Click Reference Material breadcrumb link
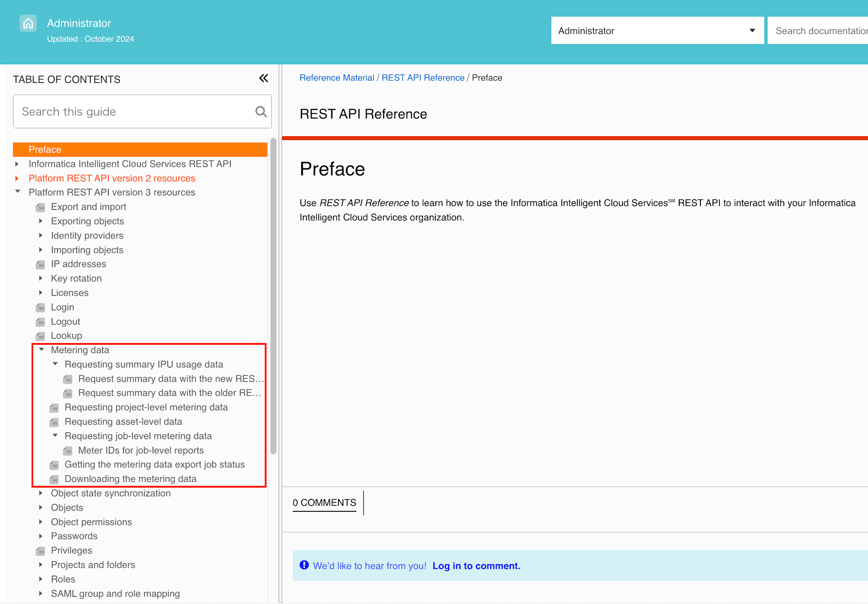 [x=337, y=78]
